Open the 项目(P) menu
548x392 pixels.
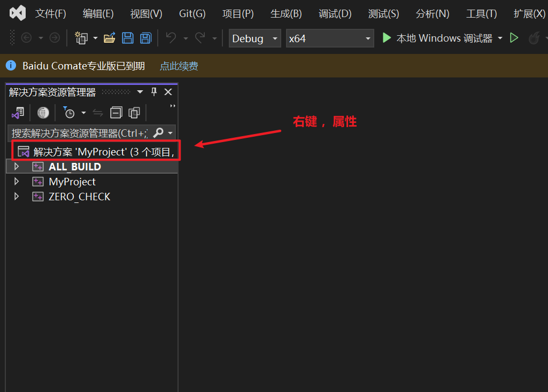pos(238,13)
